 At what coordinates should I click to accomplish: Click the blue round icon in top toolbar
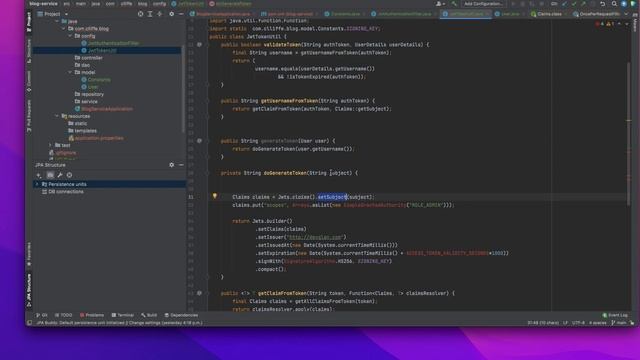[x=624, y=4]
